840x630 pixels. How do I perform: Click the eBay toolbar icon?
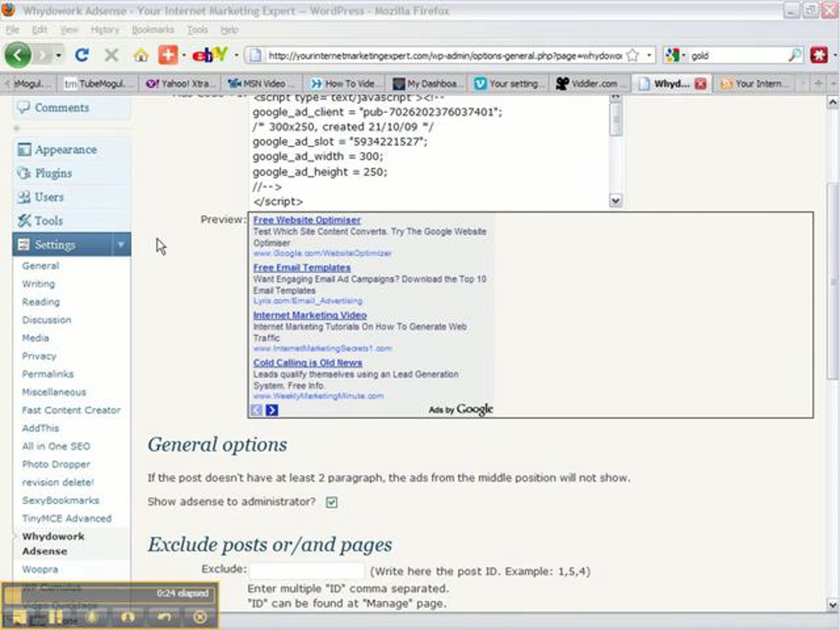tap(210, 55)
